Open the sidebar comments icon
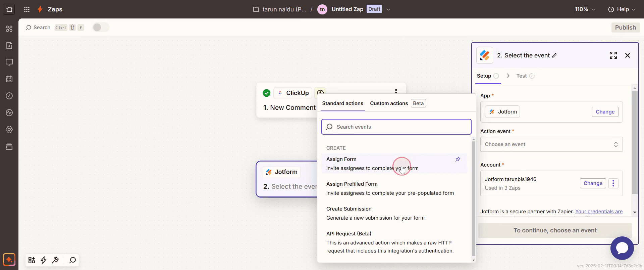 (x=9, y=62)
